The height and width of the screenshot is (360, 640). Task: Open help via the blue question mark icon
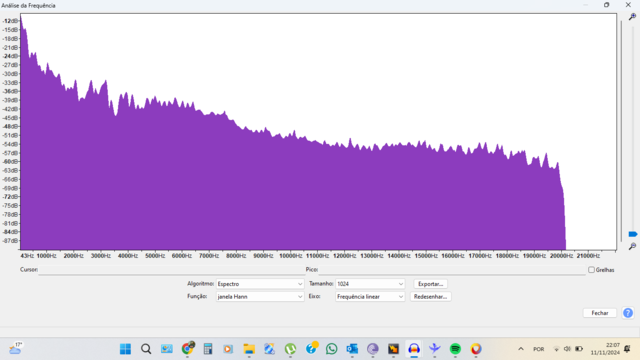click(x=628, y=313)
